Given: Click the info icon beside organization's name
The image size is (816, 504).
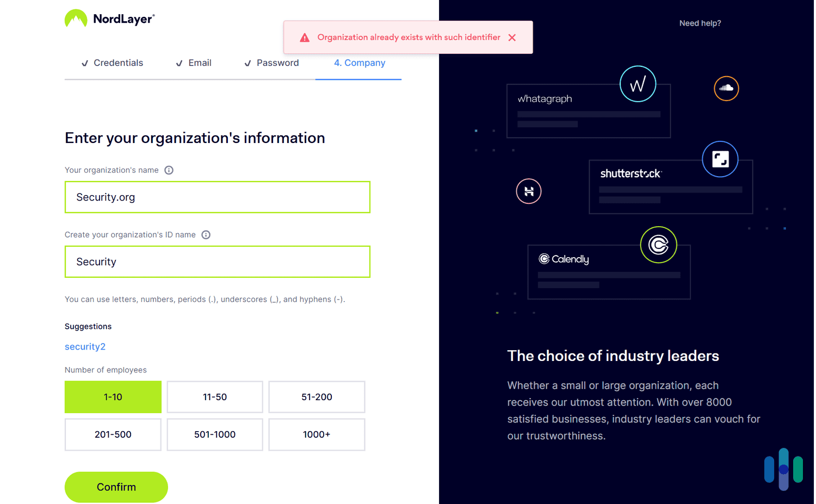Looking at the screenshot, I should coord(169,170).
